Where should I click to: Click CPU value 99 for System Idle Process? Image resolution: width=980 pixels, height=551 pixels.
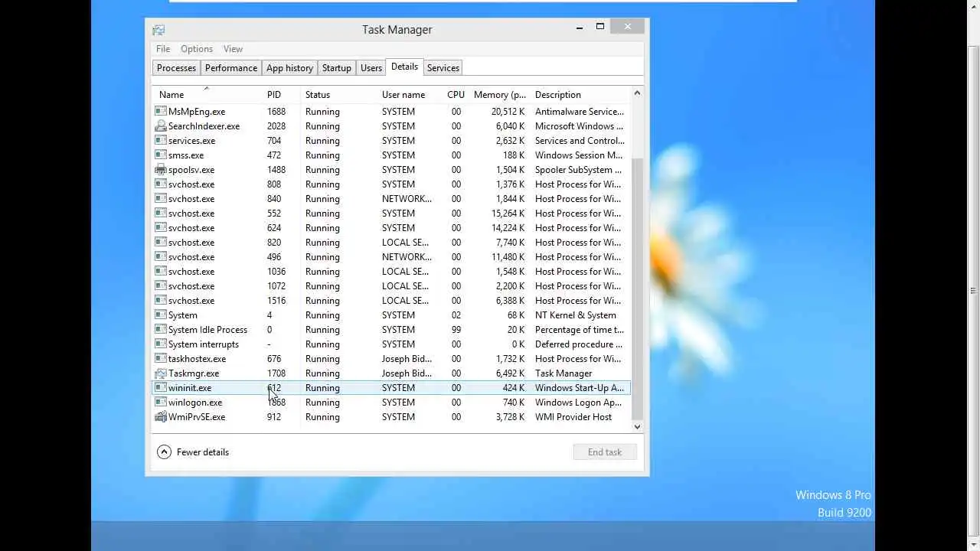(456, 329)
